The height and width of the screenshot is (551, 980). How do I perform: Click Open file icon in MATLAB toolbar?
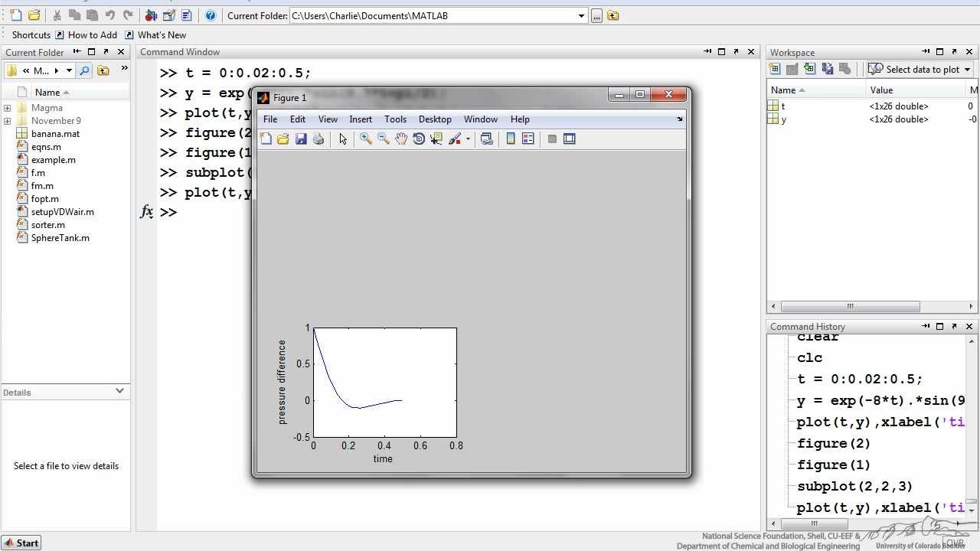click(x=34, y=15)
